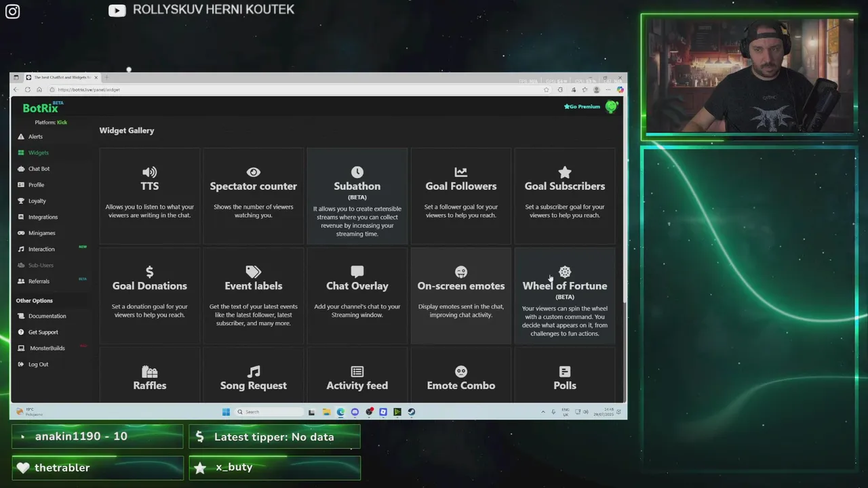The height and width of the screenshot is (488, 868).
Task: Open the Spectator counter card title
Action: click(x=253, y=186)
